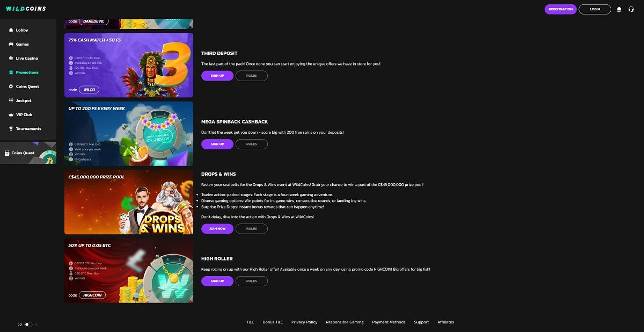This screenshot has width=644, height=332.
Task: Open the Bonus T&C footer link
Action: (x=273, y=322)
